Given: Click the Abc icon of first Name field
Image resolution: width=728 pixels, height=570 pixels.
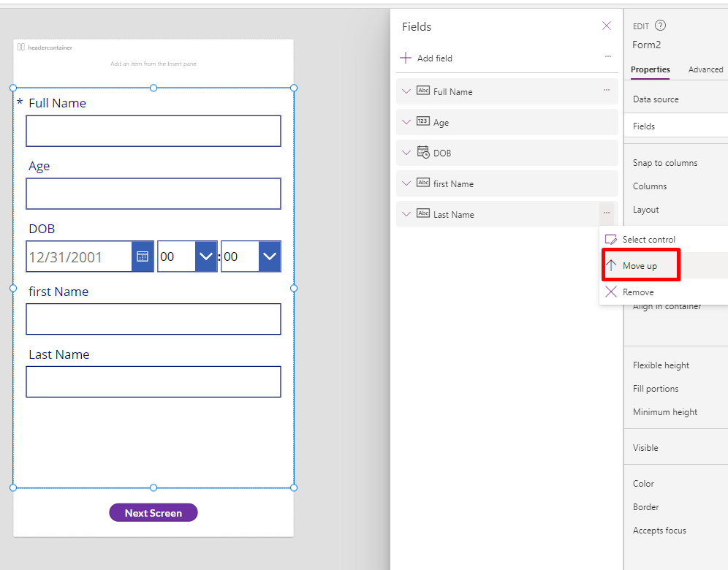Looking at the screenshot, I should pyautogui.click(x=423, y=183).
